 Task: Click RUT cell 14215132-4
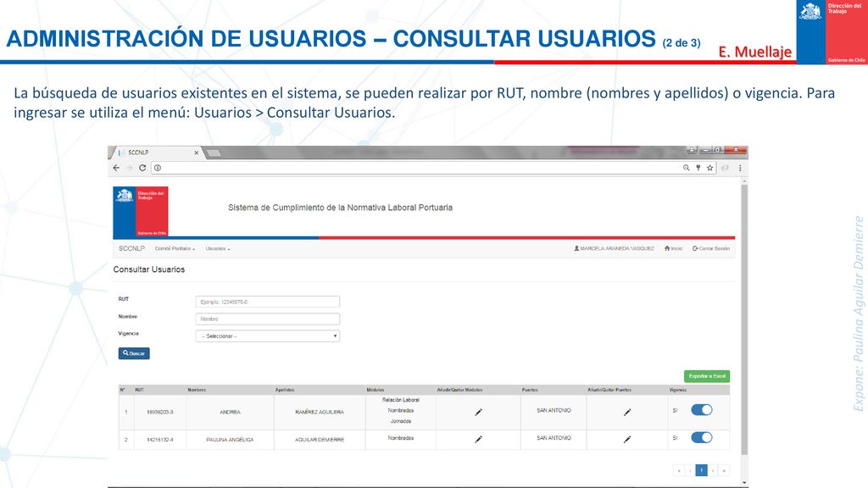click(160, 440)
